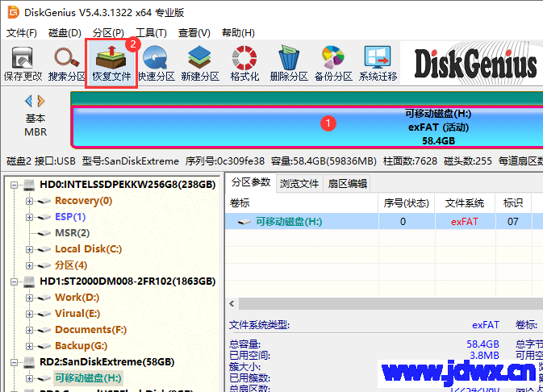Go to next disk with orange right arrow
The width and height of the screenshot is (543, 392).
[x=41, y=101]
